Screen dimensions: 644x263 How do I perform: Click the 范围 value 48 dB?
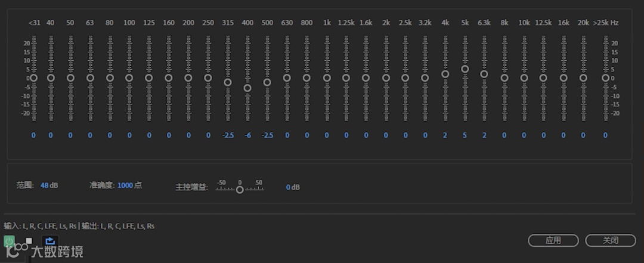49,185
